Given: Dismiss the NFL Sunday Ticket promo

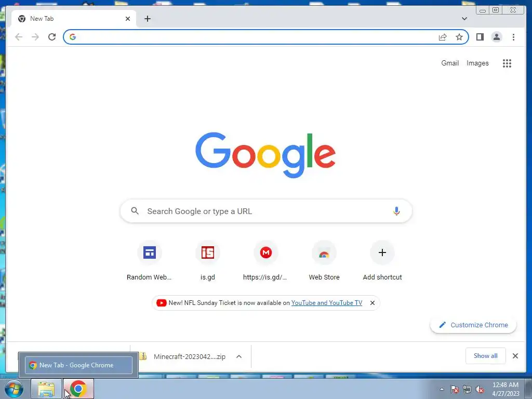Looking at the screenshot, I should click(372, 303).
